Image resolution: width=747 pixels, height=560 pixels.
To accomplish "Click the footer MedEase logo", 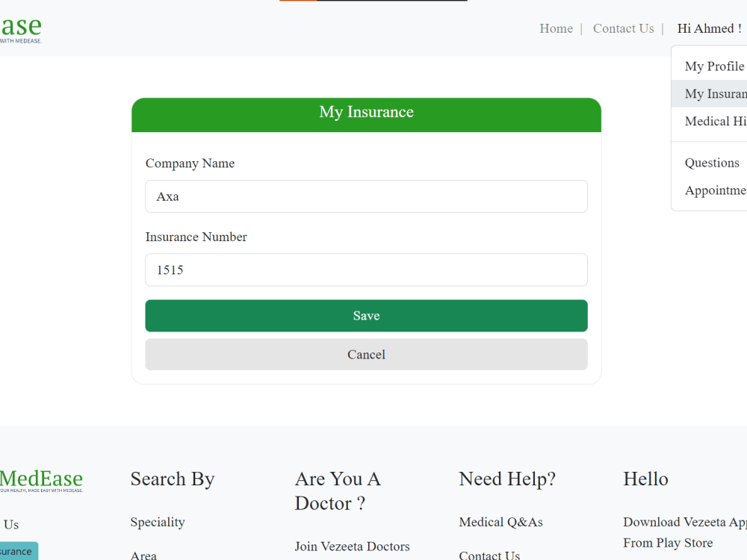I will click(x=41, y=480).
